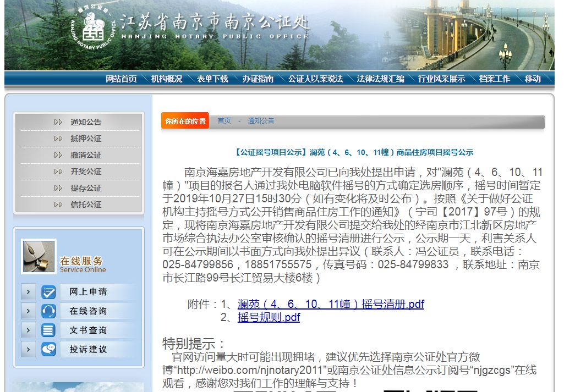This screenshot has width=575, height=392.
Task: Select 通知公告 in the sidebar menu
Action: (x=86, y=122)
